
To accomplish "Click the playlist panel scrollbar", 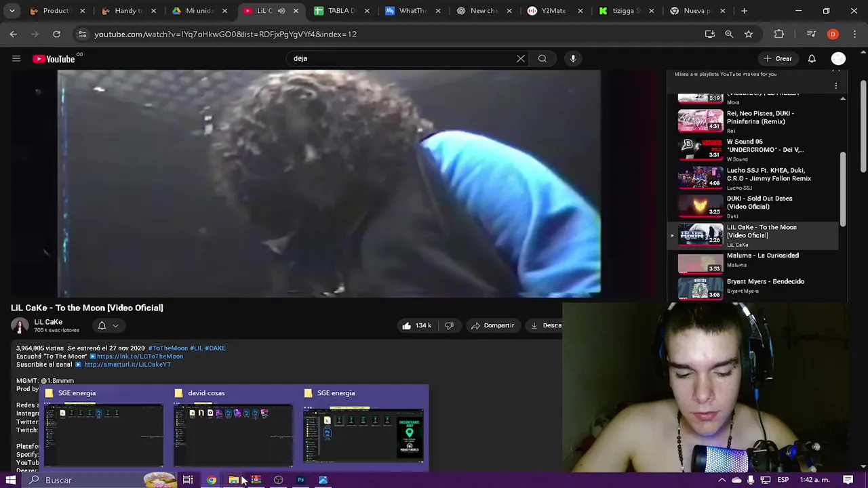I will tap(843, 190).
